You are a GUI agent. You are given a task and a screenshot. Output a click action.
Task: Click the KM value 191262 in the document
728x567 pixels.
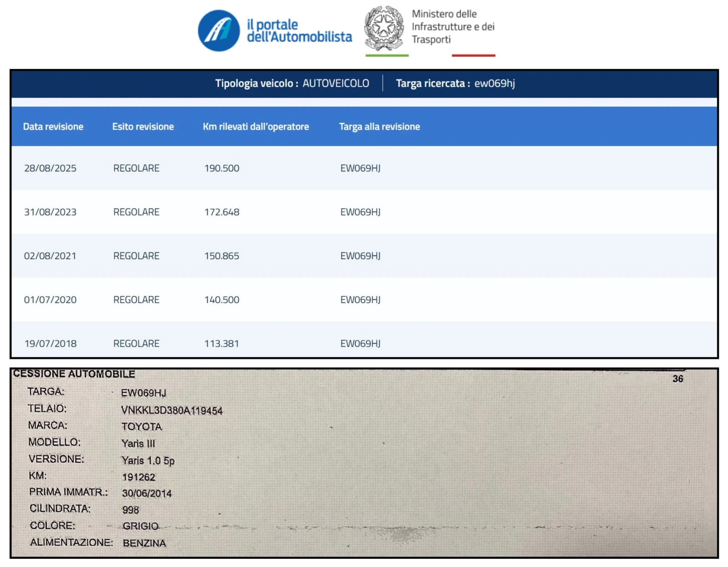tap(138, 477)
